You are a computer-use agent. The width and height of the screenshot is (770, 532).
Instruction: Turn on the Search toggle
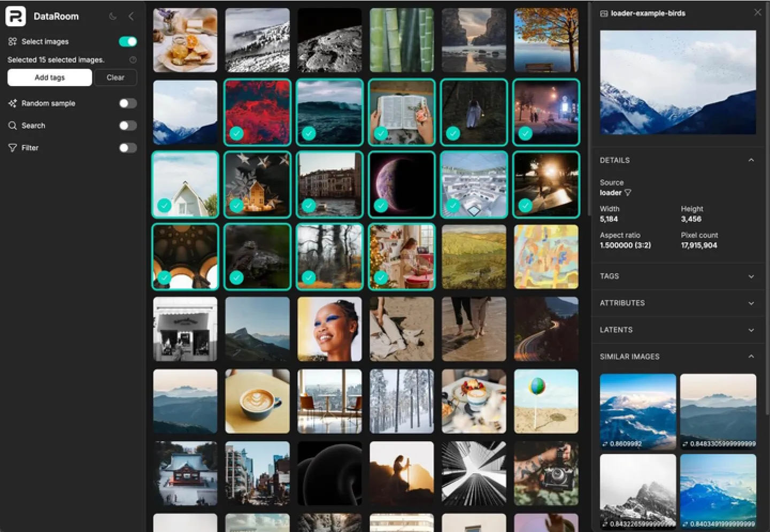point(128,126)
